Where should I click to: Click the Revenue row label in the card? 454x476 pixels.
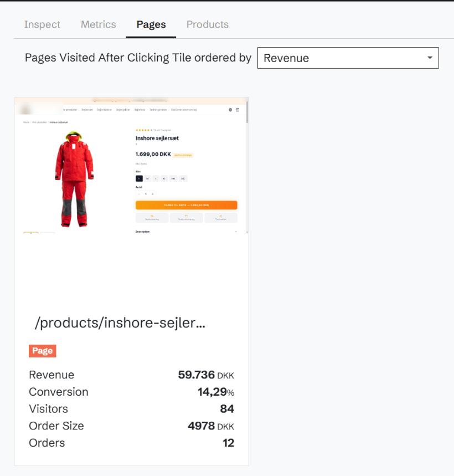point(51,375)
